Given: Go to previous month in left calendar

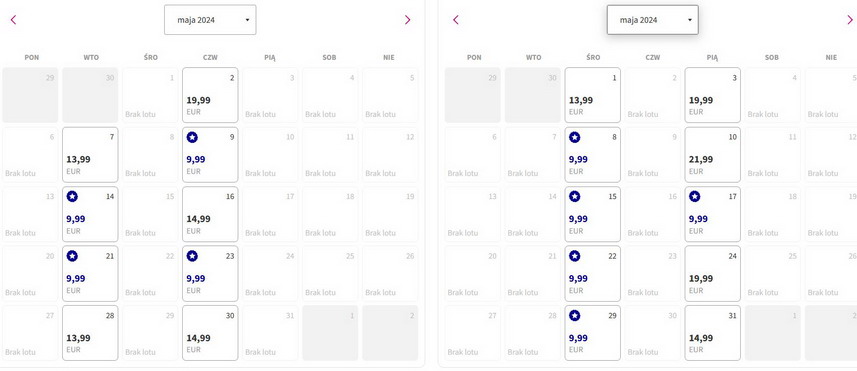Looking at the screenshot, I should pos(14,20).
